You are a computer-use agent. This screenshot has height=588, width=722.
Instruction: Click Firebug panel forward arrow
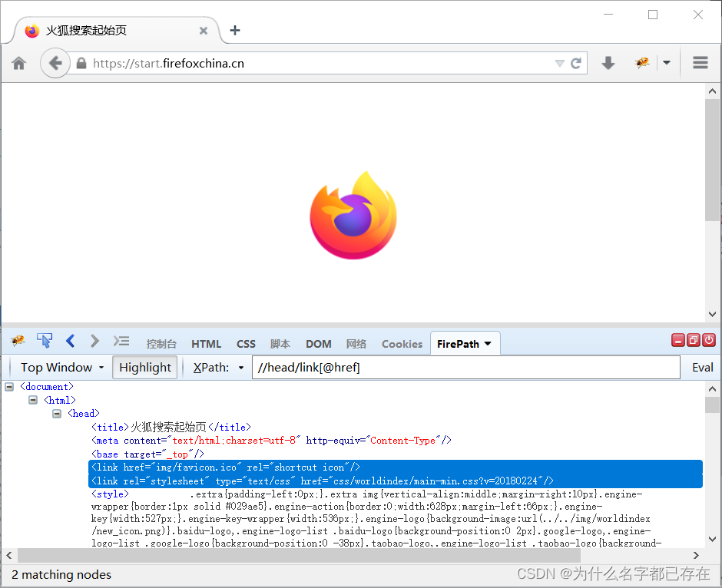click(x=94, y=341)
